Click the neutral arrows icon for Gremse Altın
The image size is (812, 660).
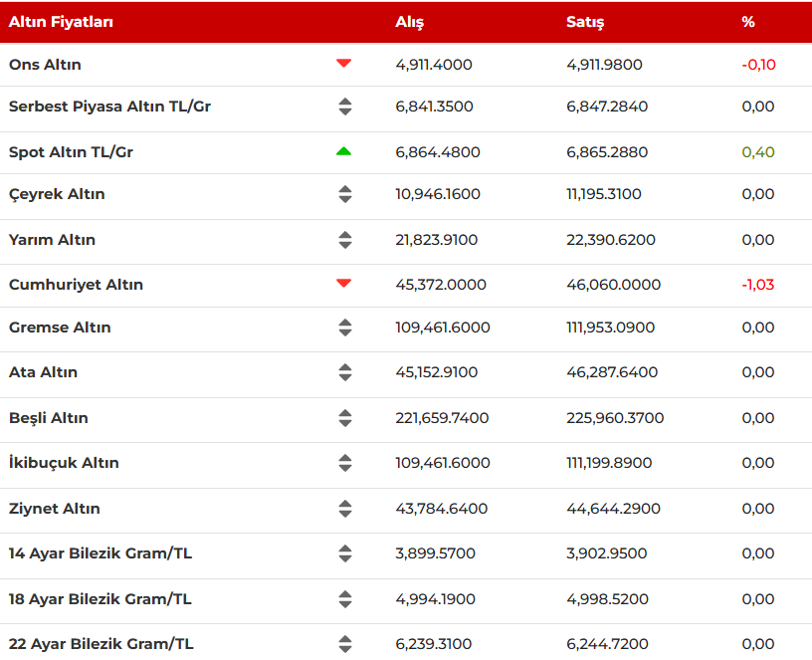click(344, 328)
